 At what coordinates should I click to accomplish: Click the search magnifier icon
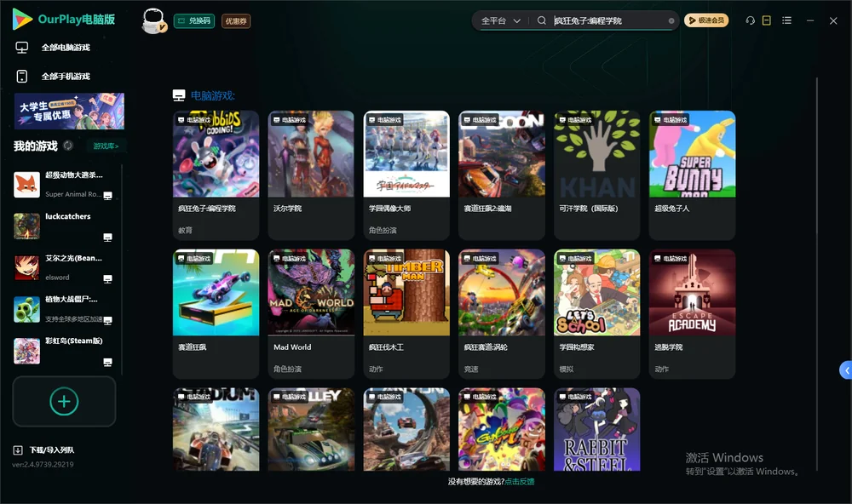click(541, 20)
